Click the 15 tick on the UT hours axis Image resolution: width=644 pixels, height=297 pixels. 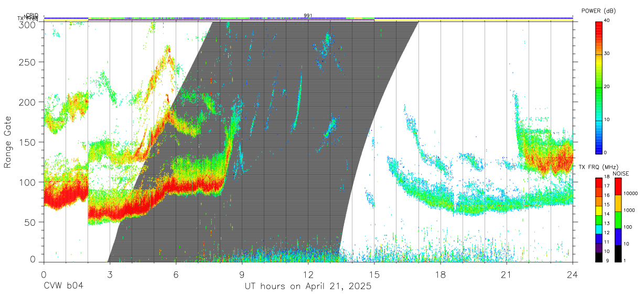pos(374,273)
